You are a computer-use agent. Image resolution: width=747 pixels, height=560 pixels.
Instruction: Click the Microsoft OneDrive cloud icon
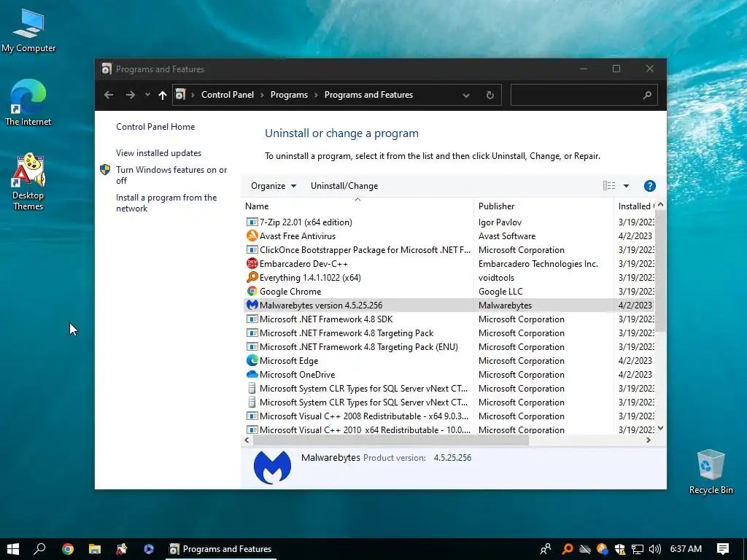(252, 374)
